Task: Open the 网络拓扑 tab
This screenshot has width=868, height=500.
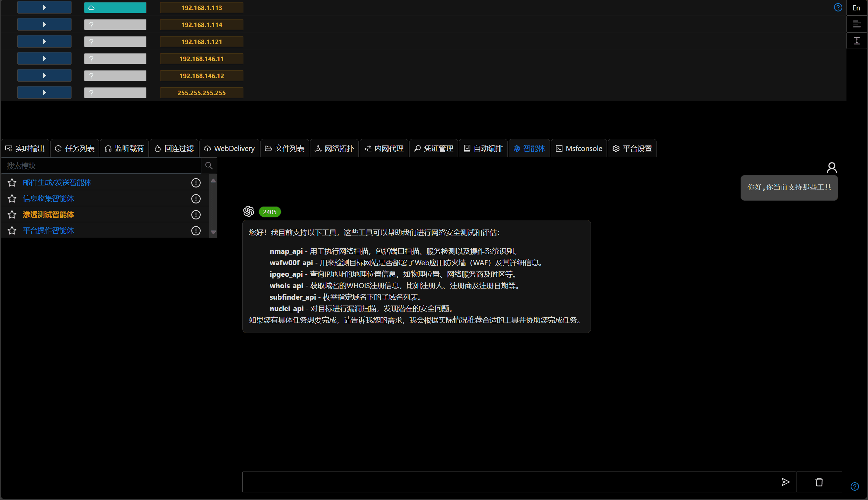Action: (x=334, y=148)
